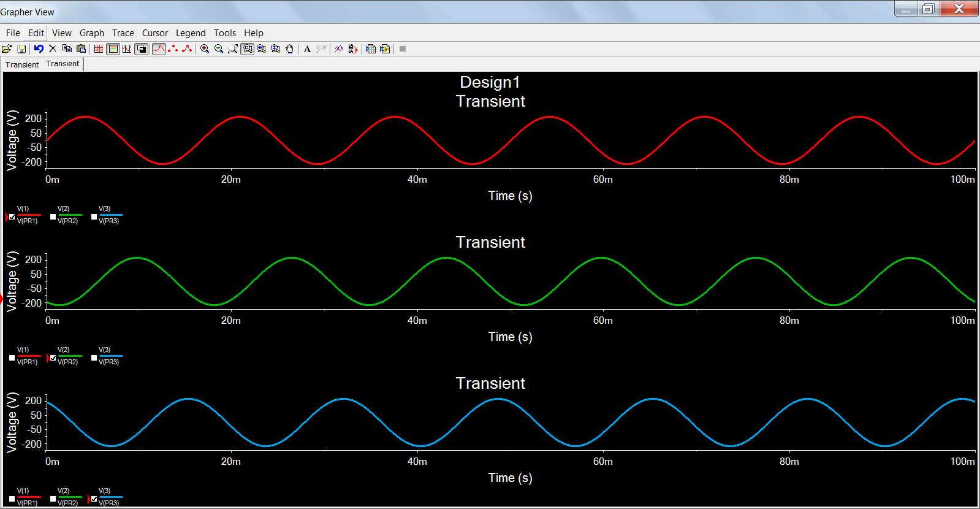
Task: Click the grey stop square icon
Action: click(403, 49)
